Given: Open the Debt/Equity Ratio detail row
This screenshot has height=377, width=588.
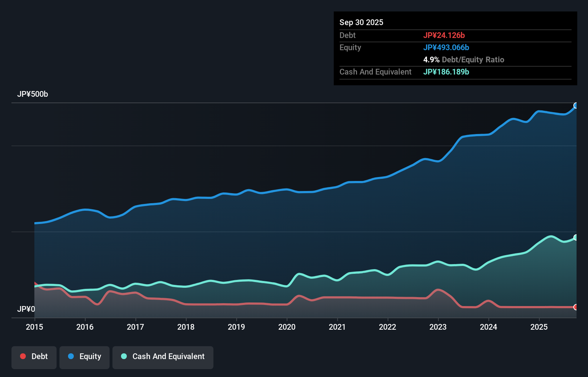Looking at the screenshot, I should click(464, 59).
